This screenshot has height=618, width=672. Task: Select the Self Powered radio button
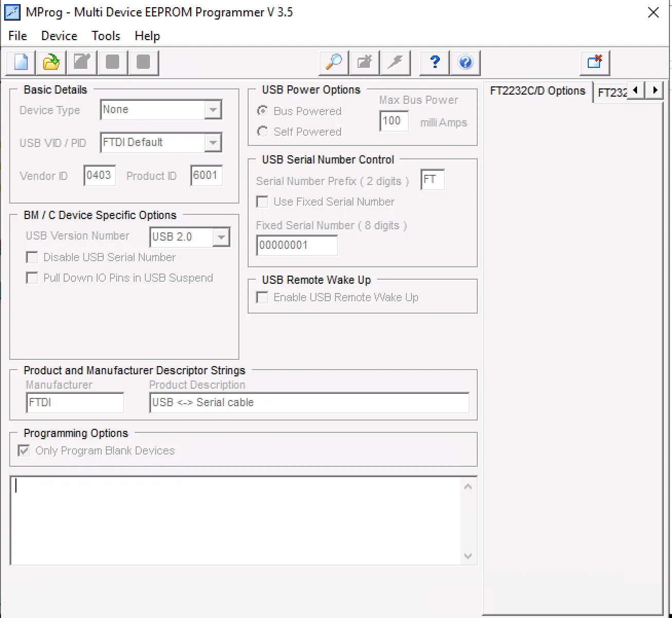click(263, 132)
